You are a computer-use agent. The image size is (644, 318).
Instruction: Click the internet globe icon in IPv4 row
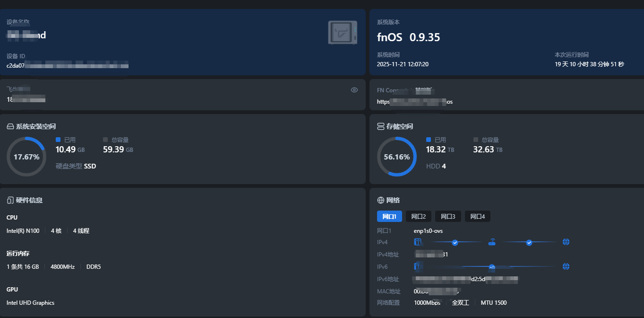point(566,242)
